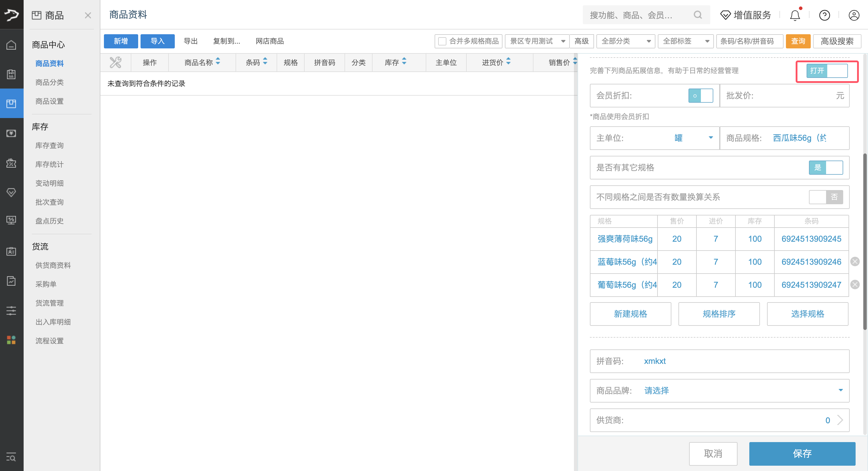Toggle the 会员折扣 switch

tap(701, 96)
